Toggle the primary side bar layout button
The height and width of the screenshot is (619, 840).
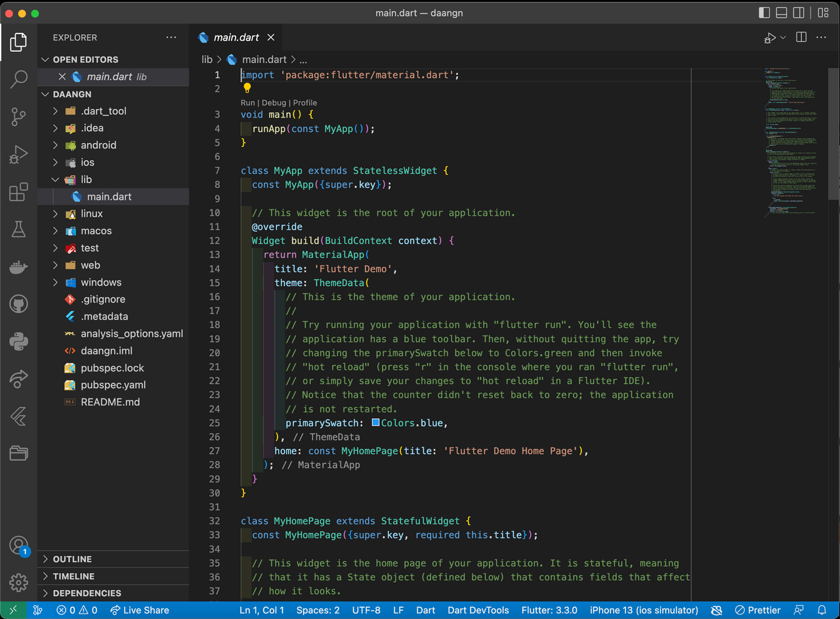tap(764, 13)
